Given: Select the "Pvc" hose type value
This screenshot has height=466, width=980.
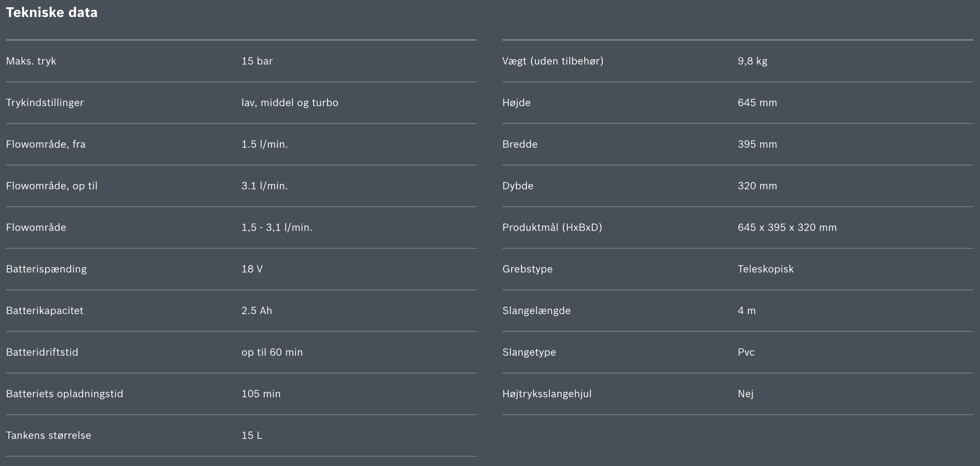Looking at the screenshot, I should [746, 352].
